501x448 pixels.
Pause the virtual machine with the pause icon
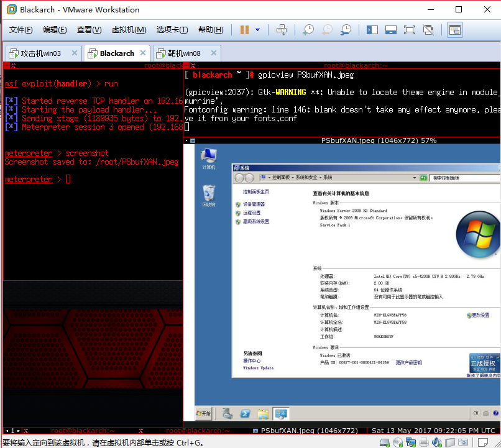(x=244, y=30)
